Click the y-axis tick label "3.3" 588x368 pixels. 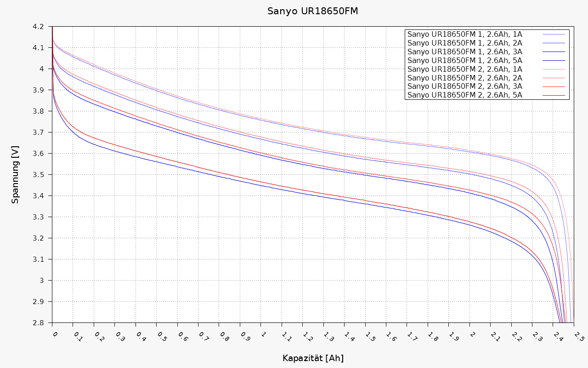tap(38, 217)
